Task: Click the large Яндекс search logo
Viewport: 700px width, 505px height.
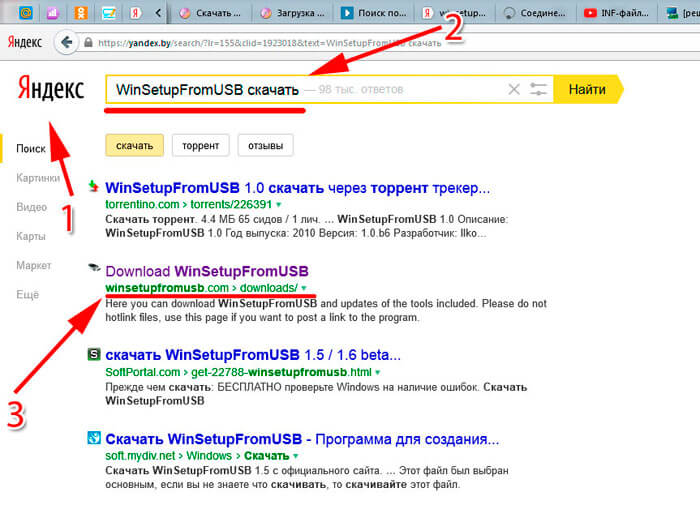Action: pos(50,88)
